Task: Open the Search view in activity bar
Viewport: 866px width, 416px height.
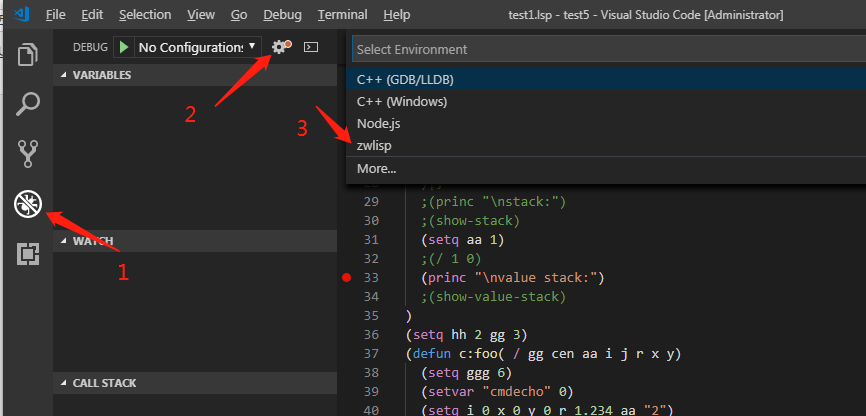Action: (x=28, y=104)
